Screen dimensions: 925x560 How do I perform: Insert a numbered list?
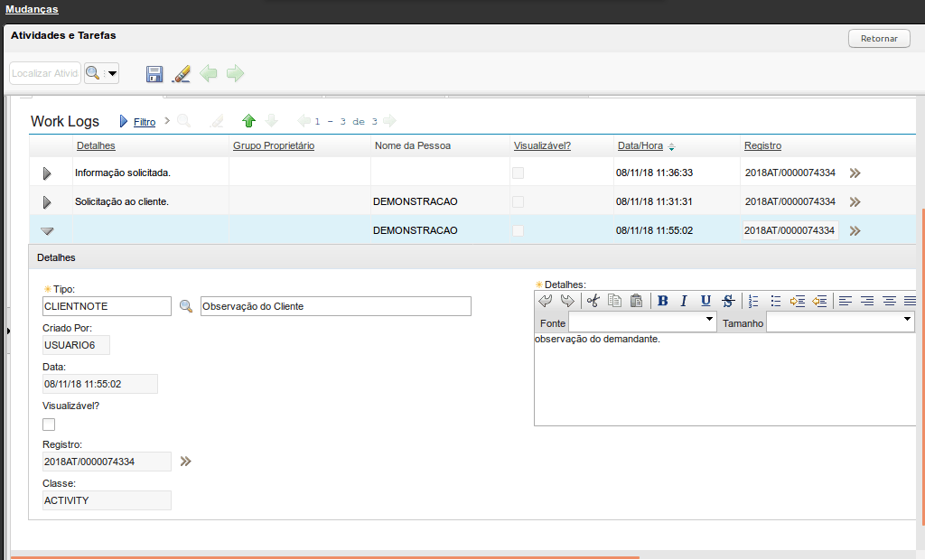click(753, 301)
